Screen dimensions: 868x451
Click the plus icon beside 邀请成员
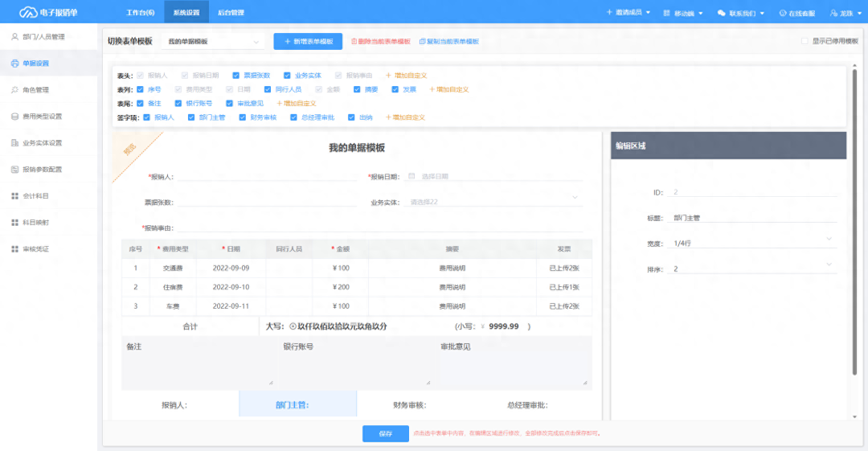click(x=609, y=12)
